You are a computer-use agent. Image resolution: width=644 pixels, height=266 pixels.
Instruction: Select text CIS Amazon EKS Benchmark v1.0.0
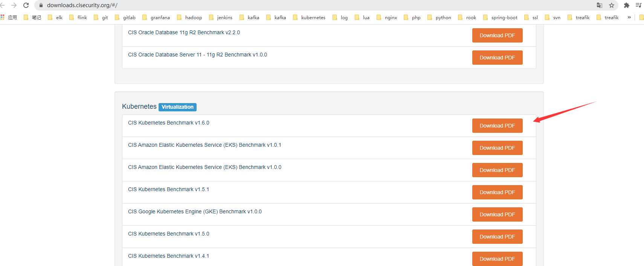click(204, 167)
